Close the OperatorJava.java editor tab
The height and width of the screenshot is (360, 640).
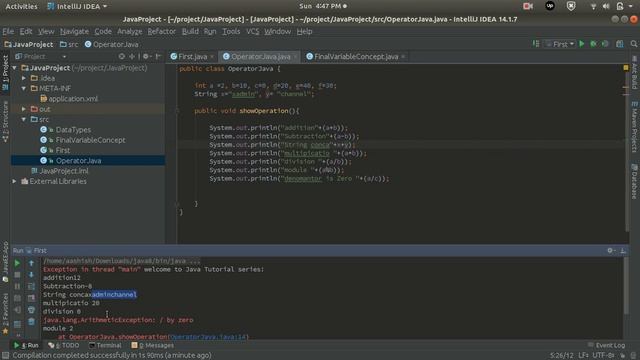point(296,57)
